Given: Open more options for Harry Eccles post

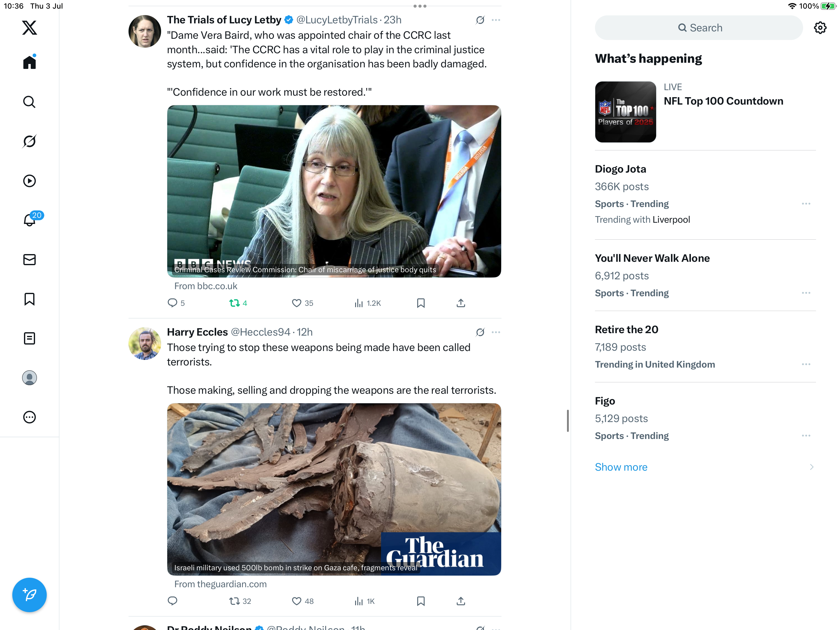Looking at the screenshot, I should pyautogui.click(x=496, y=332).
